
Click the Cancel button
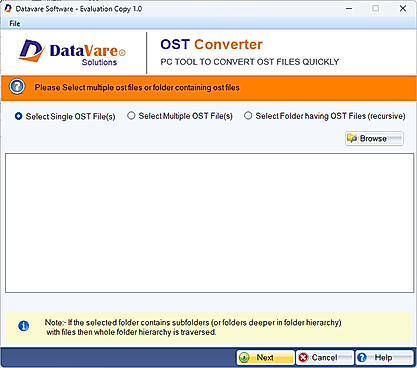[x=325, y=358]
